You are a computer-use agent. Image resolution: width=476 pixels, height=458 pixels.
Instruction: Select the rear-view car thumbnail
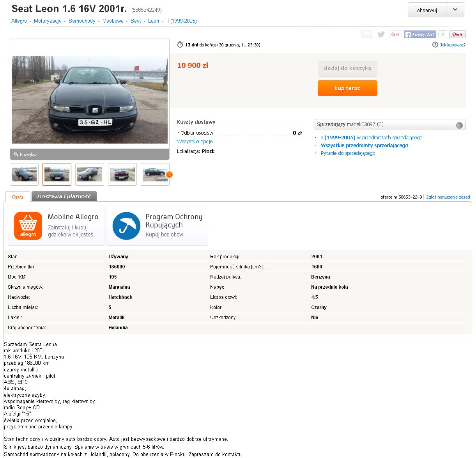coord(122,174)
